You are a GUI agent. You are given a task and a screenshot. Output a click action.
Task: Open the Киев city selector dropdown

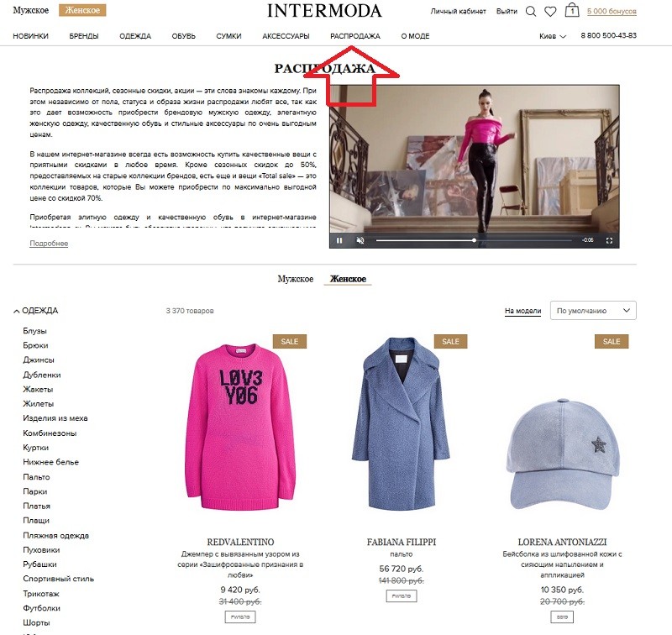(553, 36)
